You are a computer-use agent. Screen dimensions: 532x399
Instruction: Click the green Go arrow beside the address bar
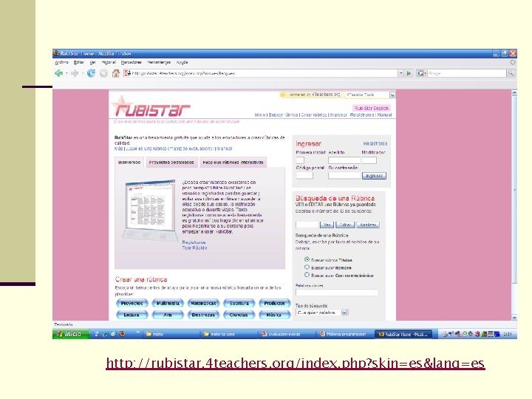[409, 73]
